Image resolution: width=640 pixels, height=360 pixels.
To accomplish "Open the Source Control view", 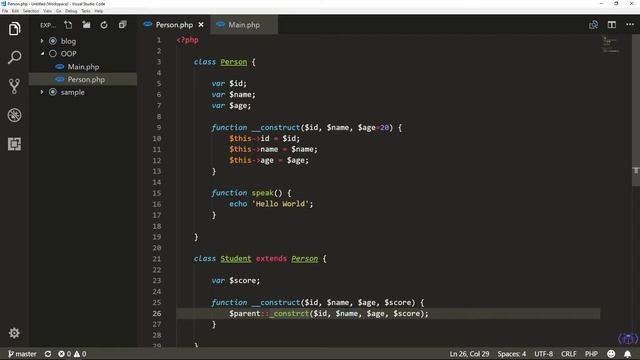I will 14,86.
